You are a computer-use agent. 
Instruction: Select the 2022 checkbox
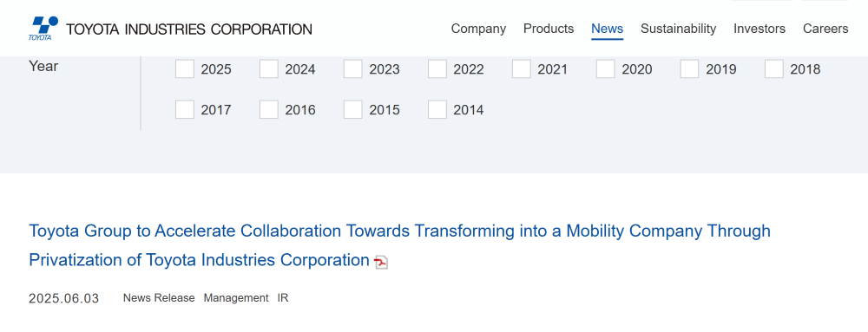click(x=437, y=69)
